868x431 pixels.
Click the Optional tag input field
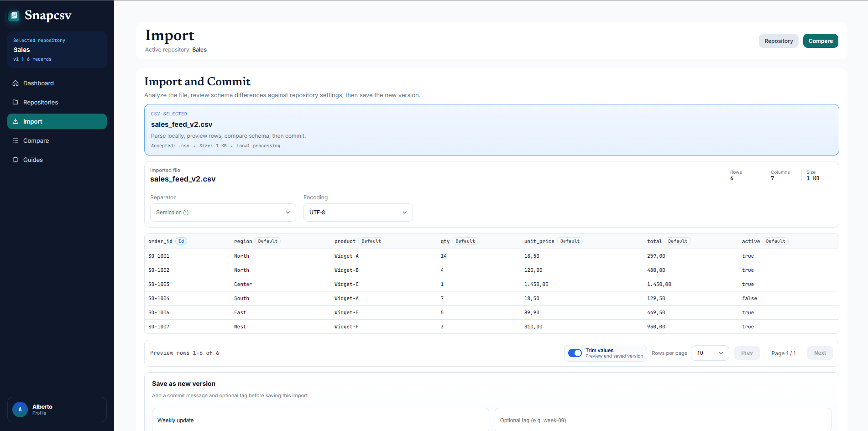click(x=663, y=420)
